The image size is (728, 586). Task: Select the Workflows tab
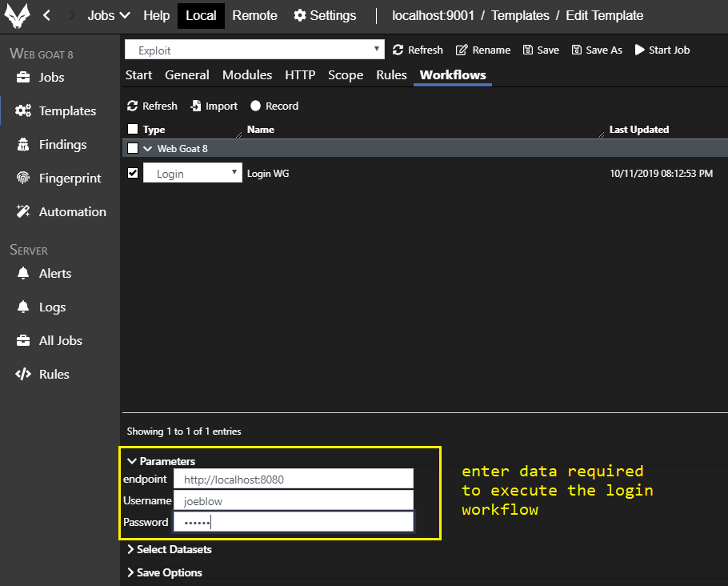click(x=453, y=75)
